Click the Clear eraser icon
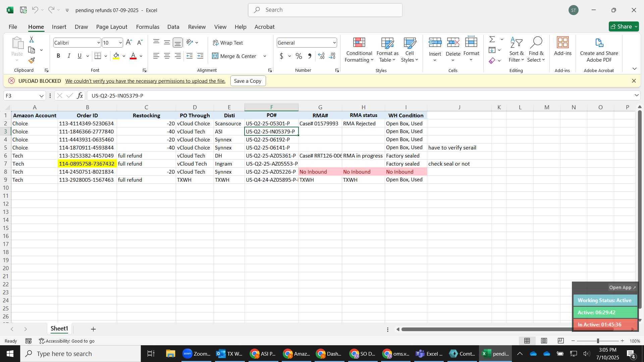Image resolution: width=644 pixels, height=362 pixels. [492, 61]
